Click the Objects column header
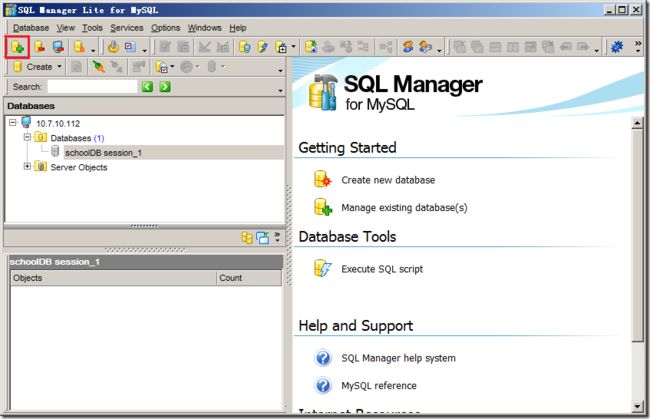Image resolution: width=650 pixels, height=419 pixels. pos(113,278)
